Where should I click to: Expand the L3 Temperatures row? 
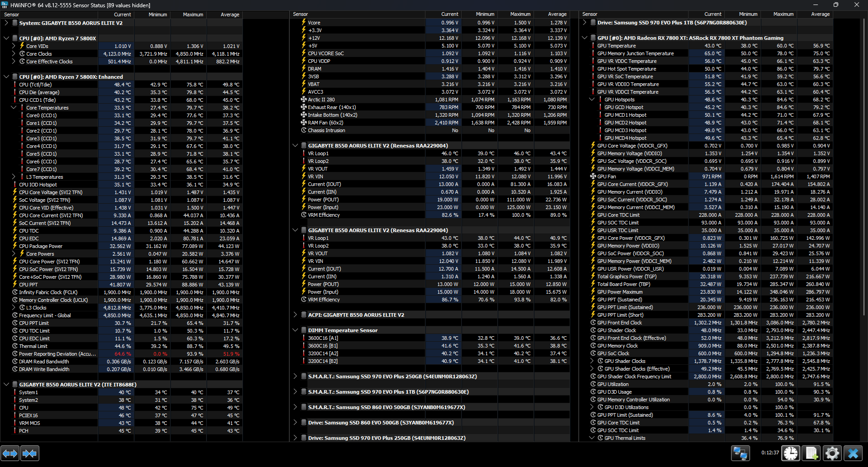click(14, 177)
